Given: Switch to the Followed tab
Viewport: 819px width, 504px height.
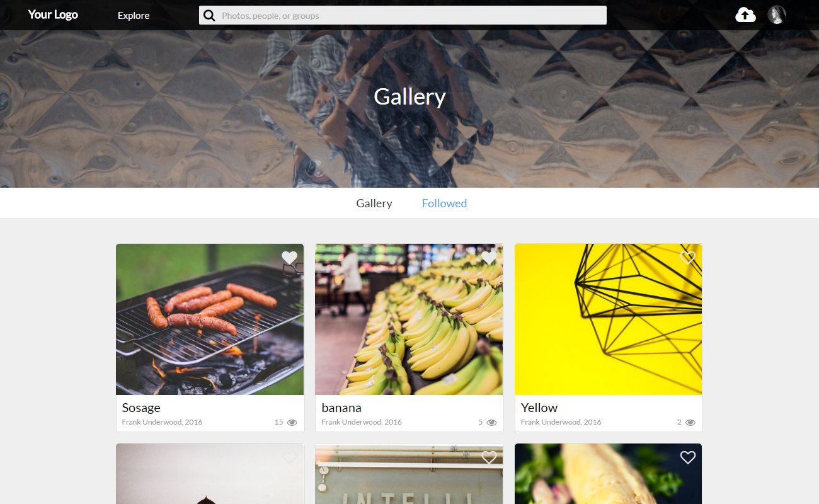Looking at the screenshot, I should tap(444, 203).
